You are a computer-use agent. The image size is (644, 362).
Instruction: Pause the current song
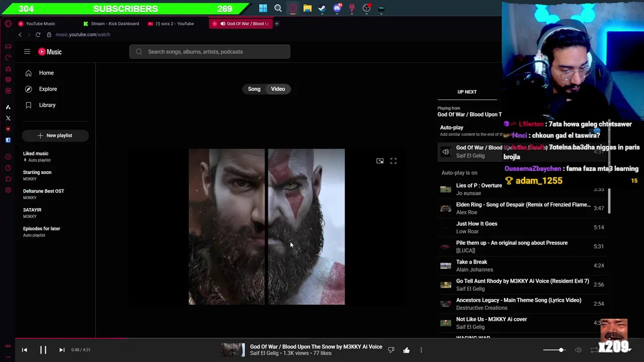pos(43,350)
